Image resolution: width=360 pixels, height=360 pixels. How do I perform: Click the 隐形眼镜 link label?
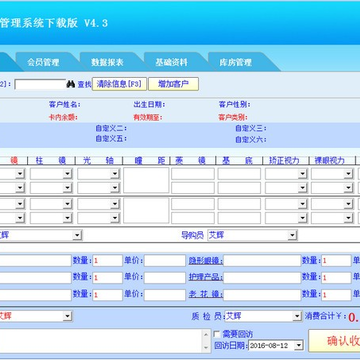click(x=205, y=260)
